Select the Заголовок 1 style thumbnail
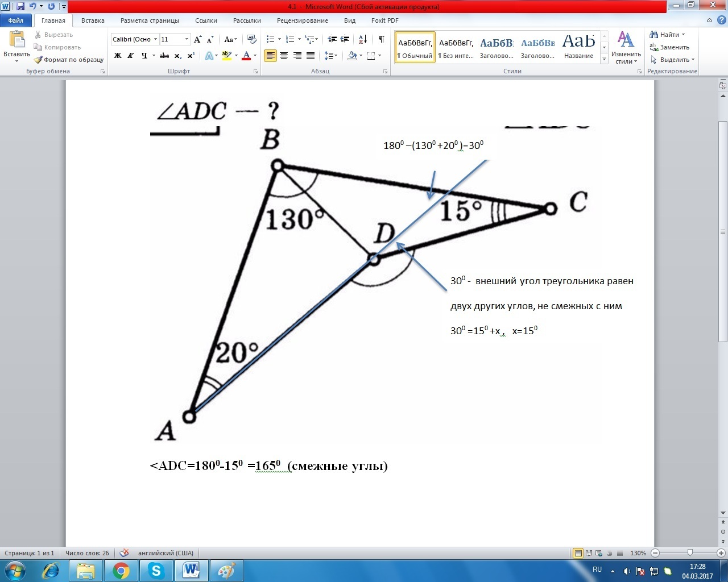The image size is (728, 582). click(x=496, y=47)
